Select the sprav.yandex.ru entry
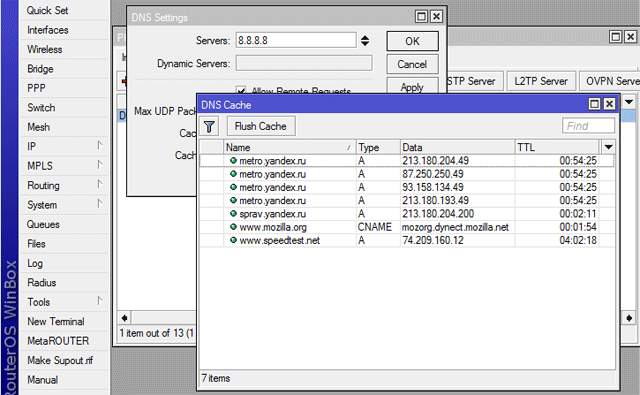 [x=407, y=214]
